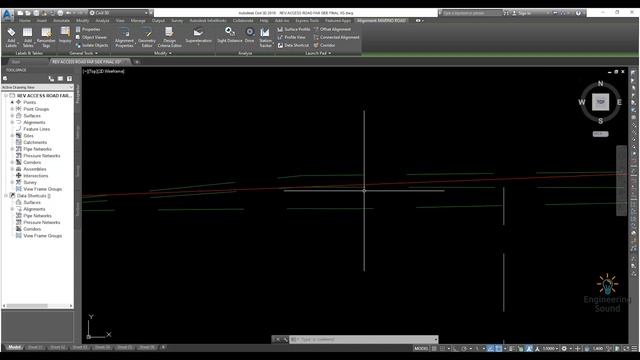
Task: Click the Drive tool
Action: [x=249, y=35]
